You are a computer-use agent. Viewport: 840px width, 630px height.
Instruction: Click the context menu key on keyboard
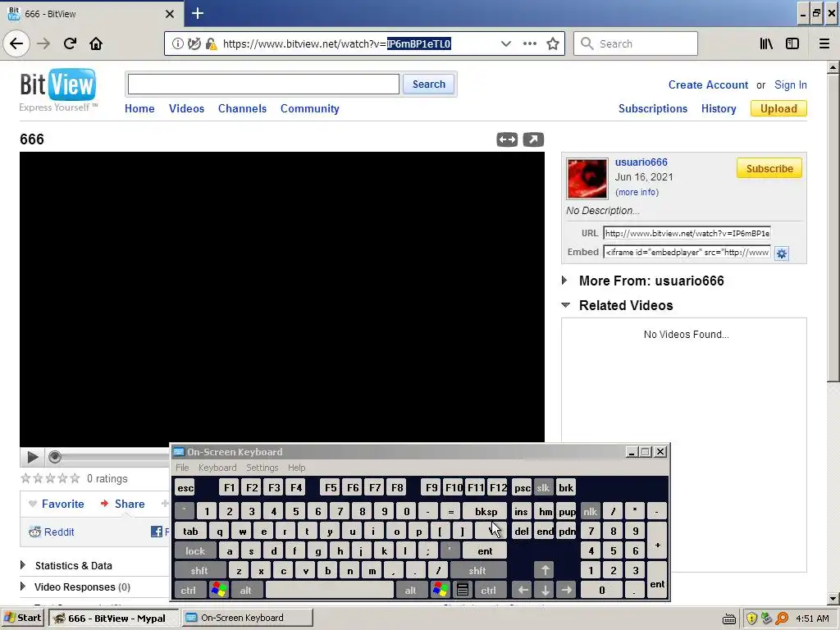463,591
